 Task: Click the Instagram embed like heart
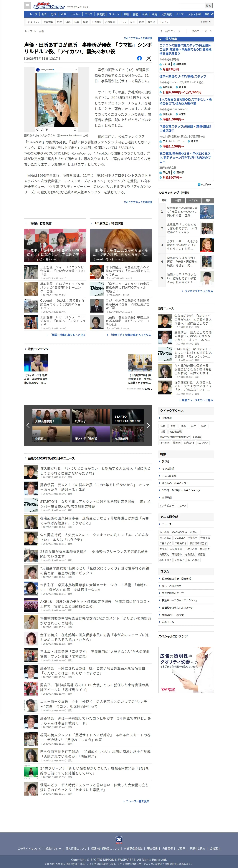pos(38,129)
